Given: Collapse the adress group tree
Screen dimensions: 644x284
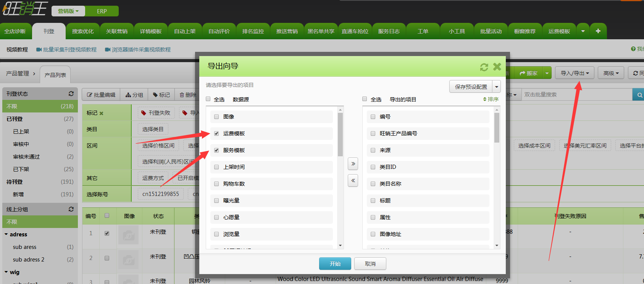Looking at the screenshot, I should [x=6, y=234].
